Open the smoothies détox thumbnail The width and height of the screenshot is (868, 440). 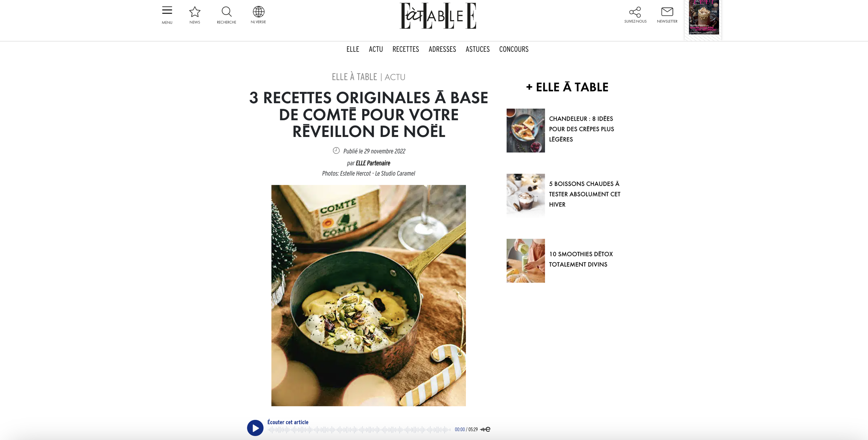pos(526,261)
